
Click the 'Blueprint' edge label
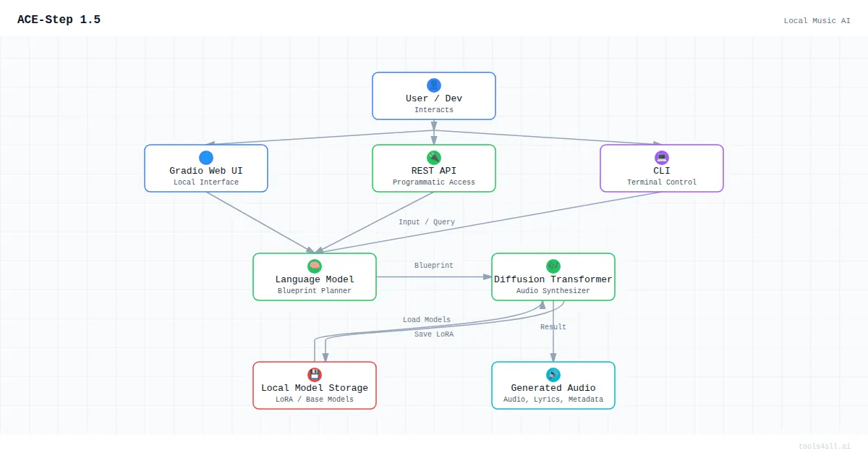[x=434, y=266]
